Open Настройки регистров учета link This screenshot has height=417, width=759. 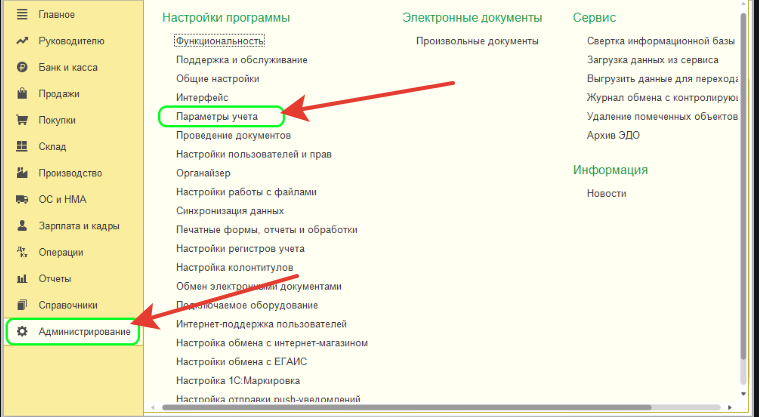(x=241, y=248)
